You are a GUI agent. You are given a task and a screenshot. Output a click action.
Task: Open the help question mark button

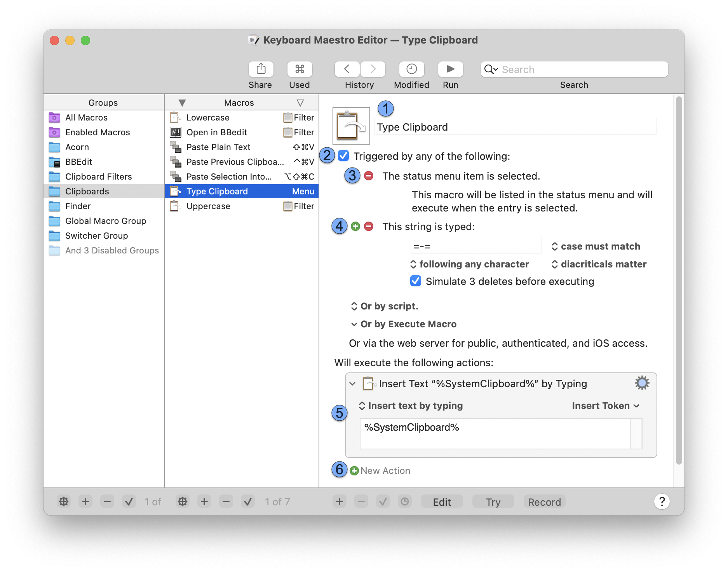662,501
